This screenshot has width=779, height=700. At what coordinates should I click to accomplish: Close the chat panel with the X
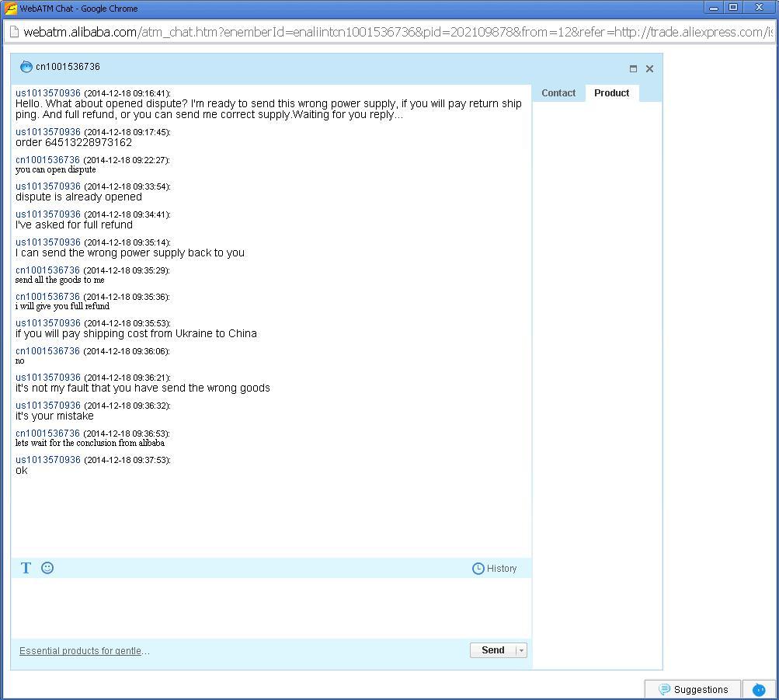(x=649, y=69)
